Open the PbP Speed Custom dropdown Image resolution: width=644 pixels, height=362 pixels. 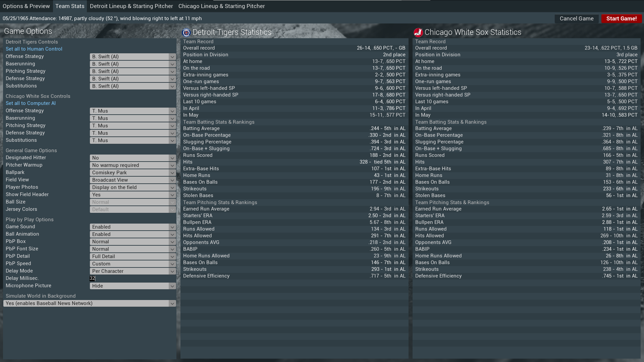pyautogui.click(x=133, y=264)
